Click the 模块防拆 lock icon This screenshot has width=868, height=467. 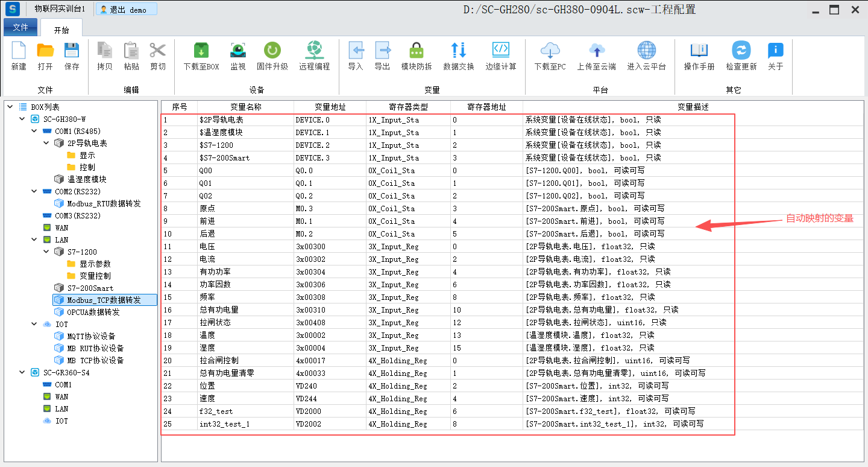pos(416,51)
